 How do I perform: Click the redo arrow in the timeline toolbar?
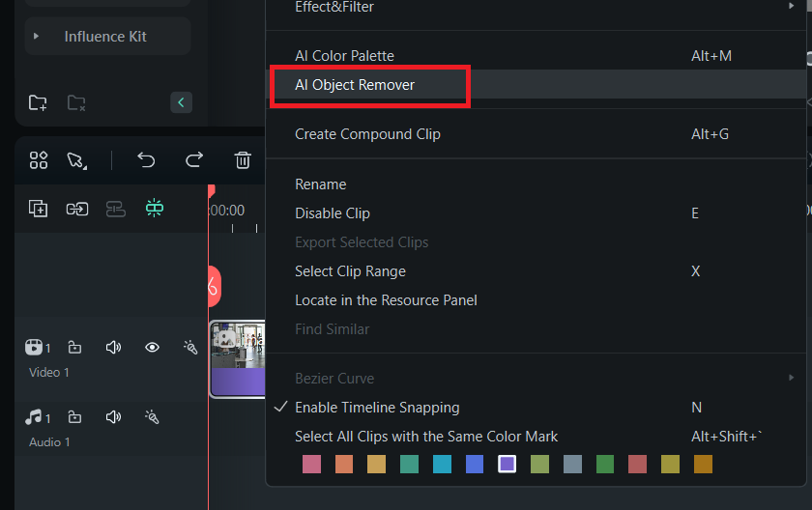click(x=194, y=160)
